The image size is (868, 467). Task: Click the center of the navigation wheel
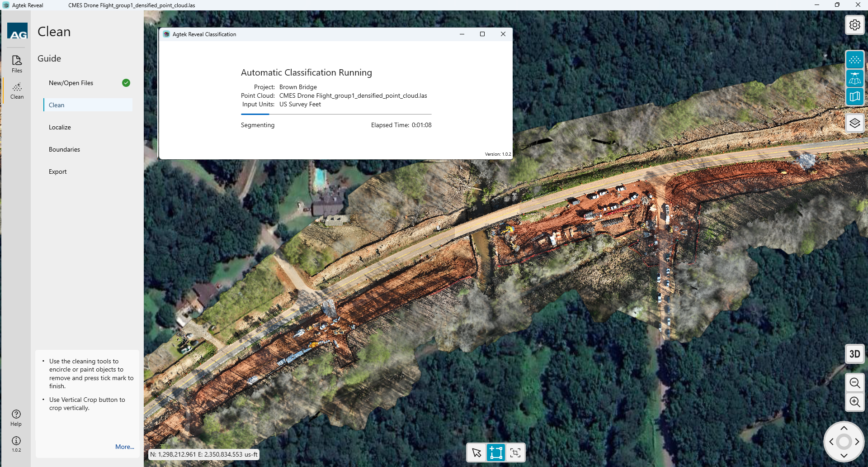[x=844, y=442]
